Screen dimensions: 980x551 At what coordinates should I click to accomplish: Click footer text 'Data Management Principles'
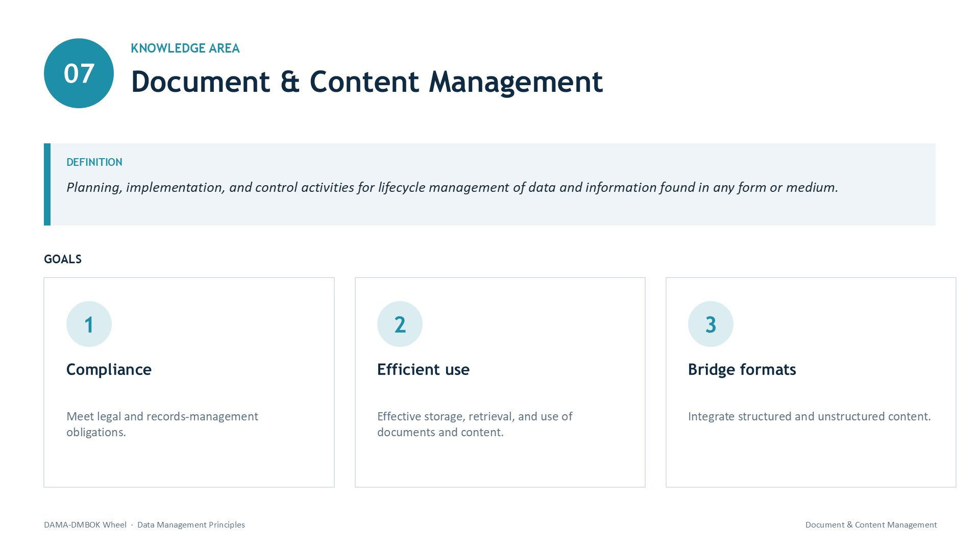click(x=191, y=524)
